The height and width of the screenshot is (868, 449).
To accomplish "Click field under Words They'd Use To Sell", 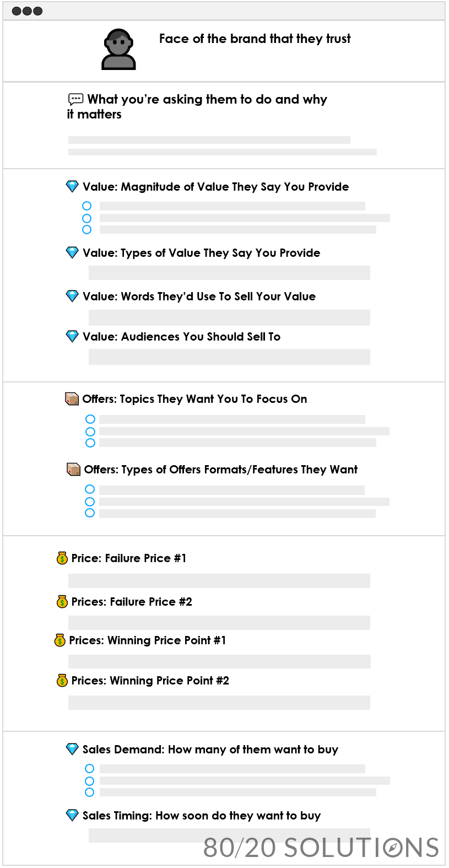I will pyautogui.click(x=229, y=317).
